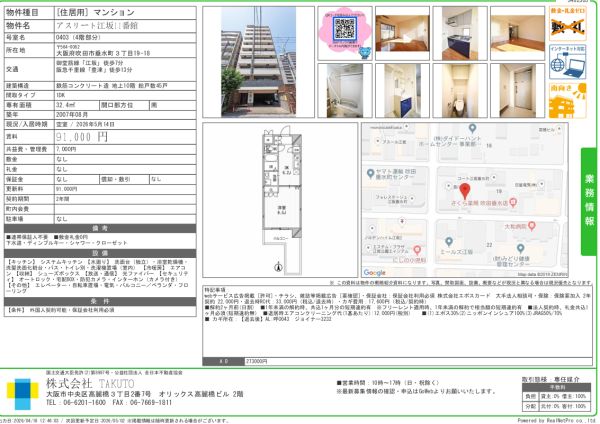
Task: Select room number 0403 (4階部分)
Action: [x=78, y=38]
